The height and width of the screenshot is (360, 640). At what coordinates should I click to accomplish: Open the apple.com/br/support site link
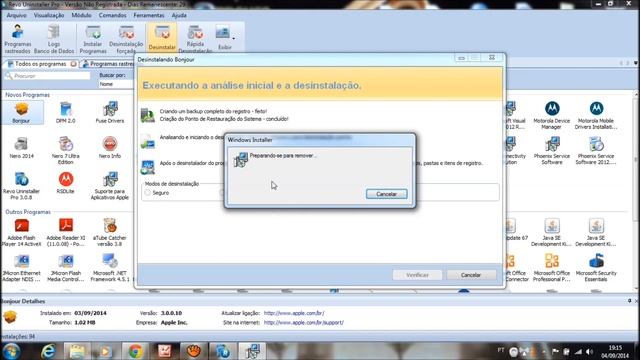click(x=304, y=322)
